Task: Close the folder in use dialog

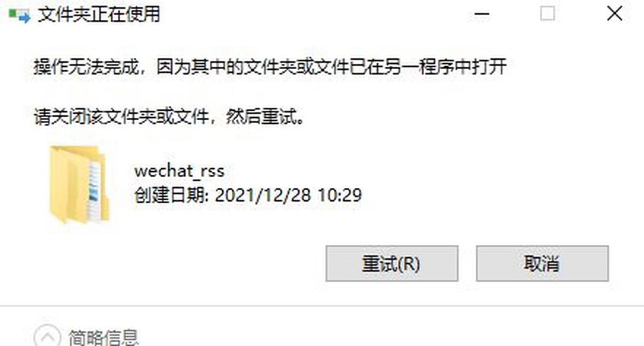Action: (614, 14)
